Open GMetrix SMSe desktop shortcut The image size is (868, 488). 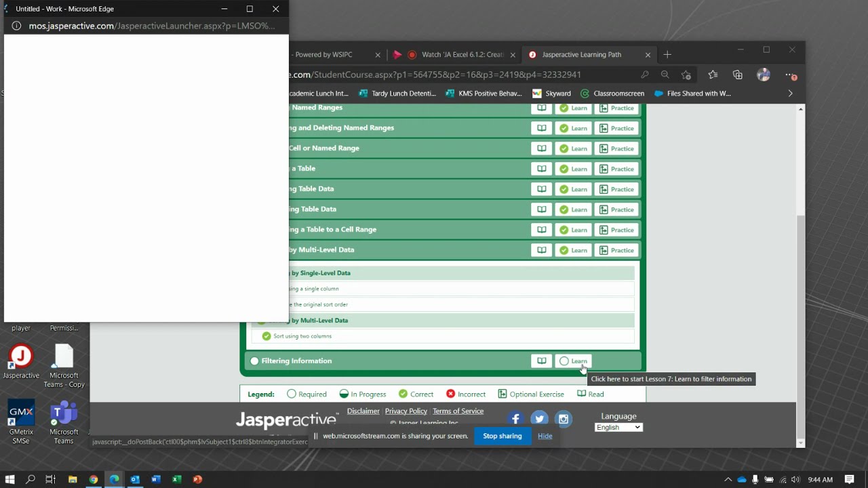pyautogui.click(x=21, y=422)
